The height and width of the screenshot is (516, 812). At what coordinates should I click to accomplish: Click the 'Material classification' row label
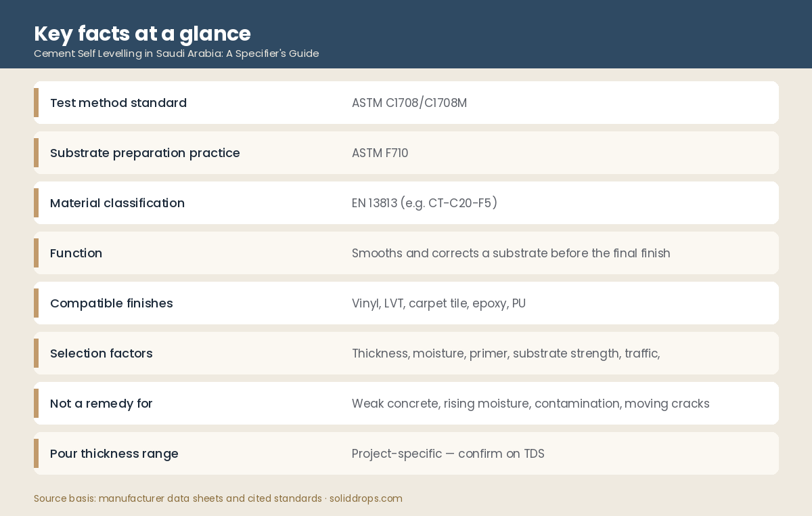(x=117, y=203)
